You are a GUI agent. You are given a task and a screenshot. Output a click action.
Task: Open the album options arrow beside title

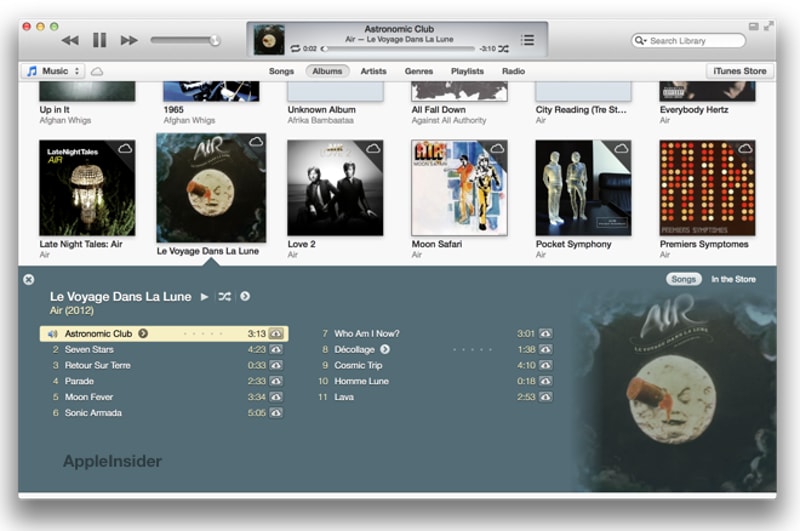point(245,296)
